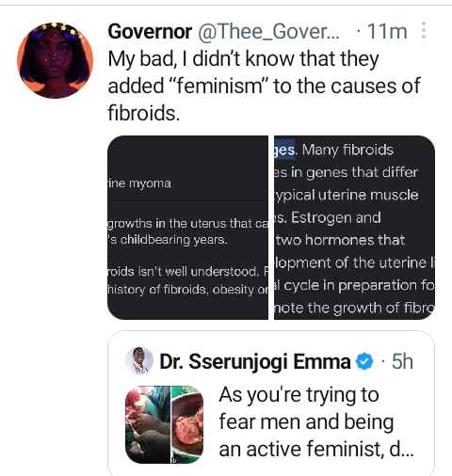View the quoted tweet's surgery photo thumbnail
452x476 pixels.
165,424
